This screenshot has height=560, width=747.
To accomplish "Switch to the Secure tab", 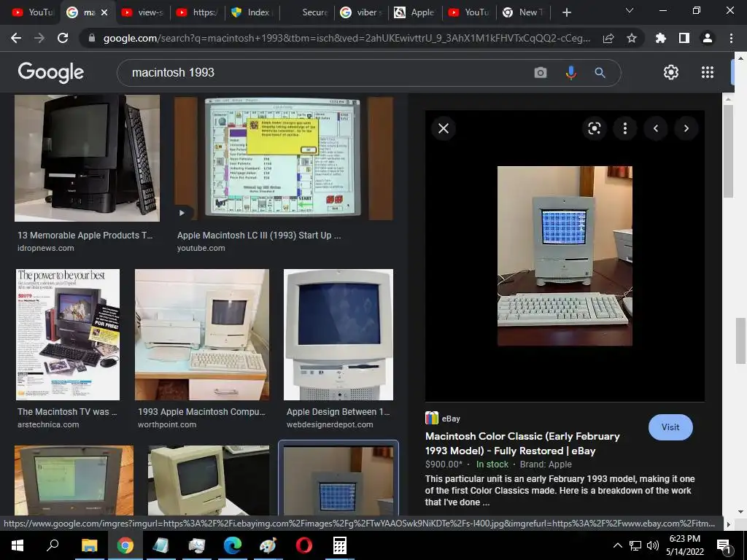I will tap(306, 12).
